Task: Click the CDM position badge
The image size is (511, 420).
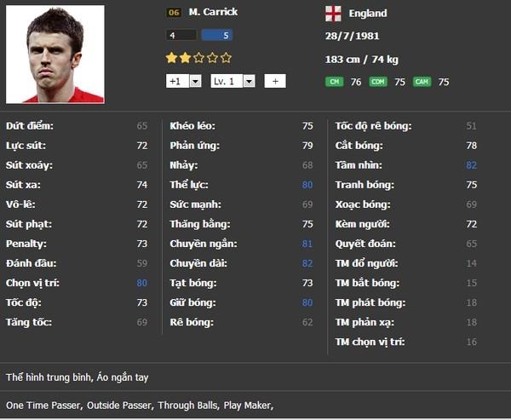Action: (x=378, y=82)
